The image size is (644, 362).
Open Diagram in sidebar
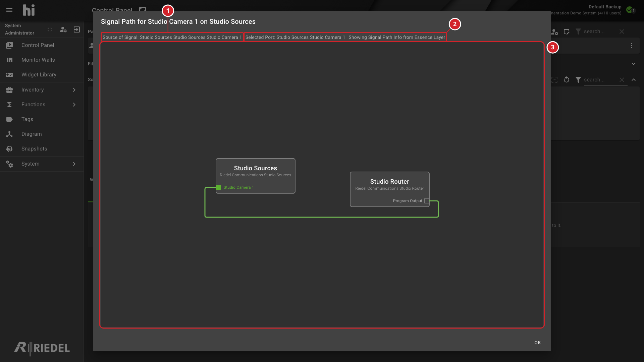click(42, 134)
